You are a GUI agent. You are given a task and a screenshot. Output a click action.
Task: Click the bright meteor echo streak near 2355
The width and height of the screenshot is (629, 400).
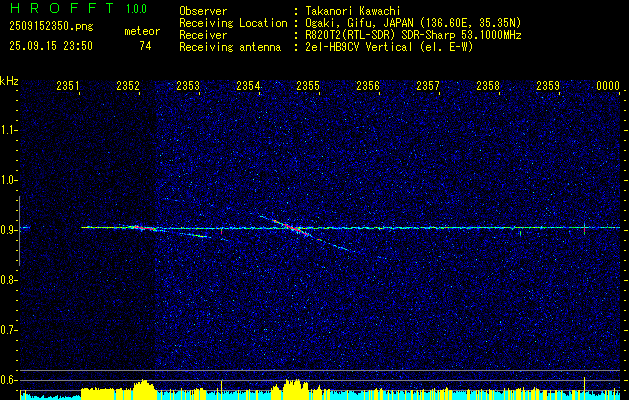coord(292,228)
